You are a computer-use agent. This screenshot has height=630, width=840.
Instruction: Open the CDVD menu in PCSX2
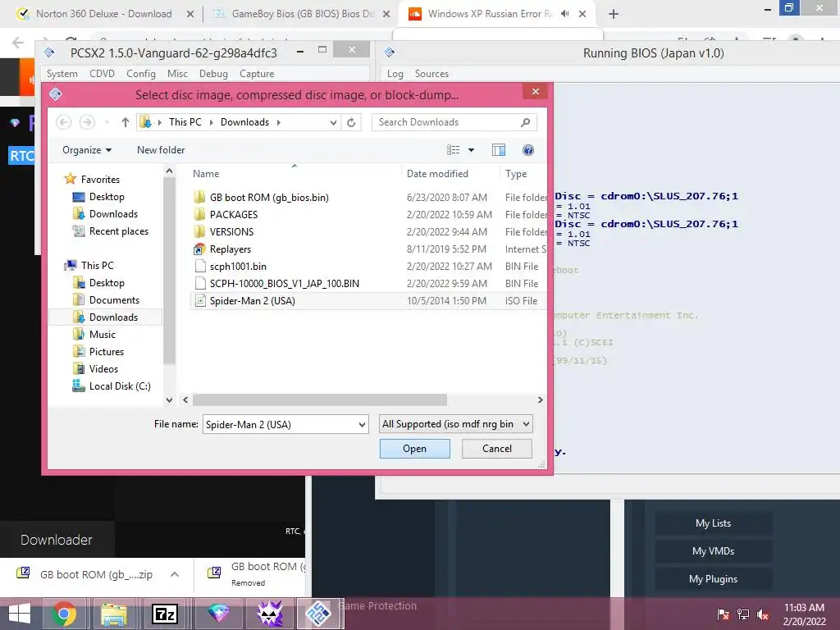click(x=102, y=73)
